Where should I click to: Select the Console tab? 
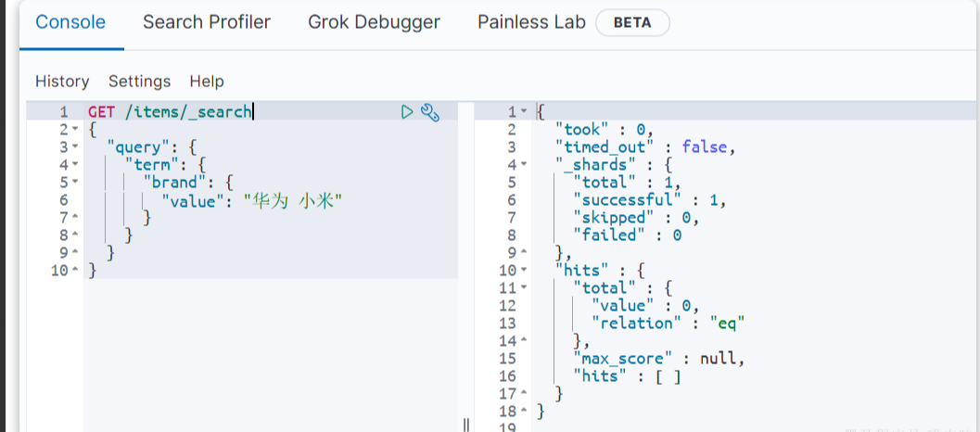point(70,22)
